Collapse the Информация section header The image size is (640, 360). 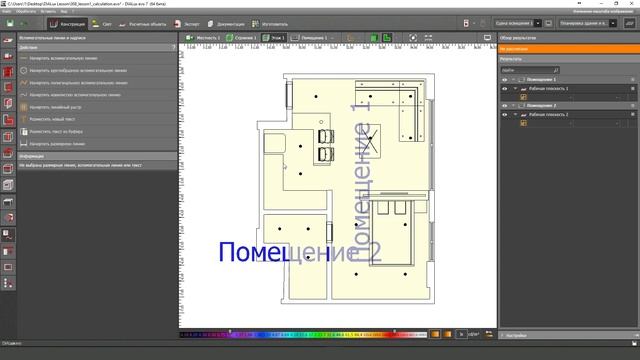(97, 156)
